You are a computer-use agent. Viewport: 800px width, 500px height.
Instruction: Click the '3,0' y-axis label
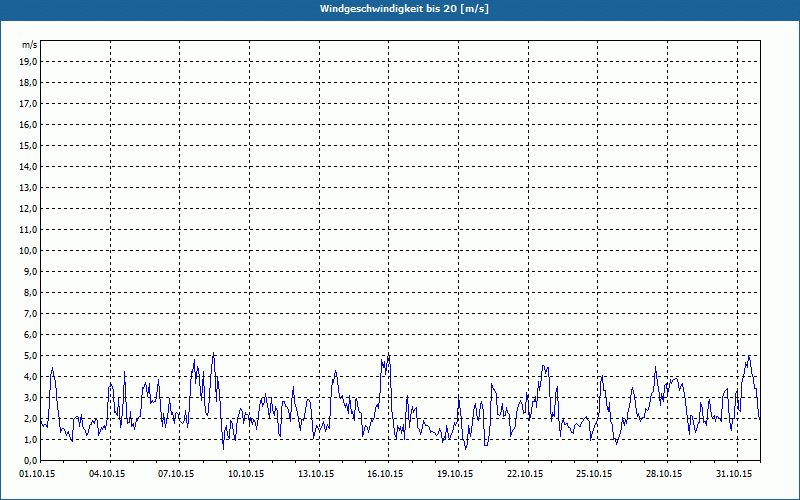coord(30,397)
